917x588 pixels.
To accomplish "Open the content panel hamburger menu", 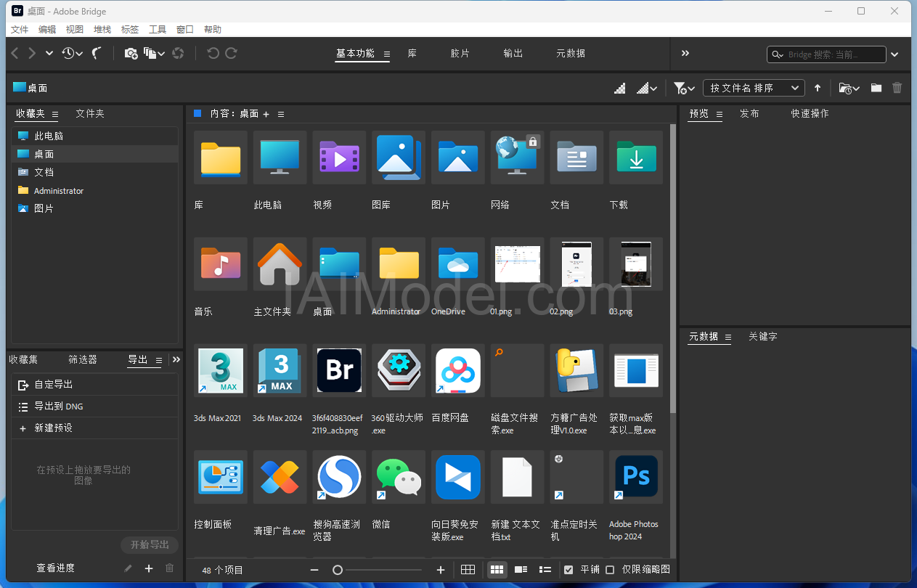I will coord(281,114).
